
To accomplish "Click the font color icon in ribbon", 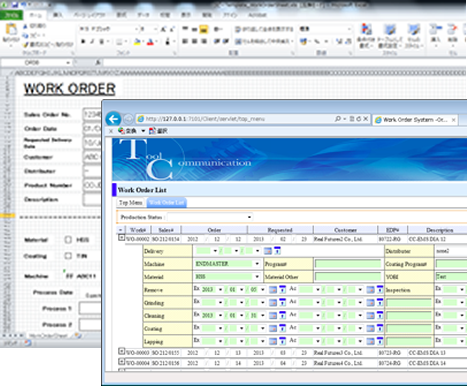I will (150, 42).
